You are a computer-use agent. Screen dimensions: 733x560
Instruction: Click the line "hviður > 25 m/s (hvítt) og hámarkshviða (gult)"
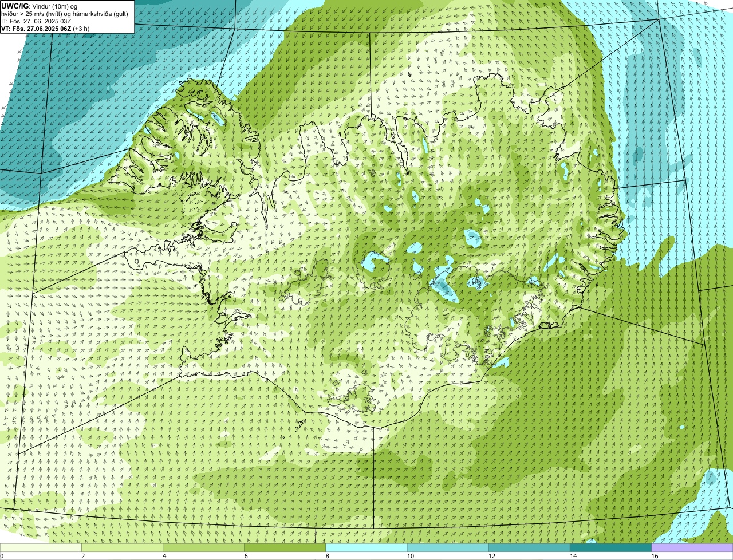(x=65, y=14)
